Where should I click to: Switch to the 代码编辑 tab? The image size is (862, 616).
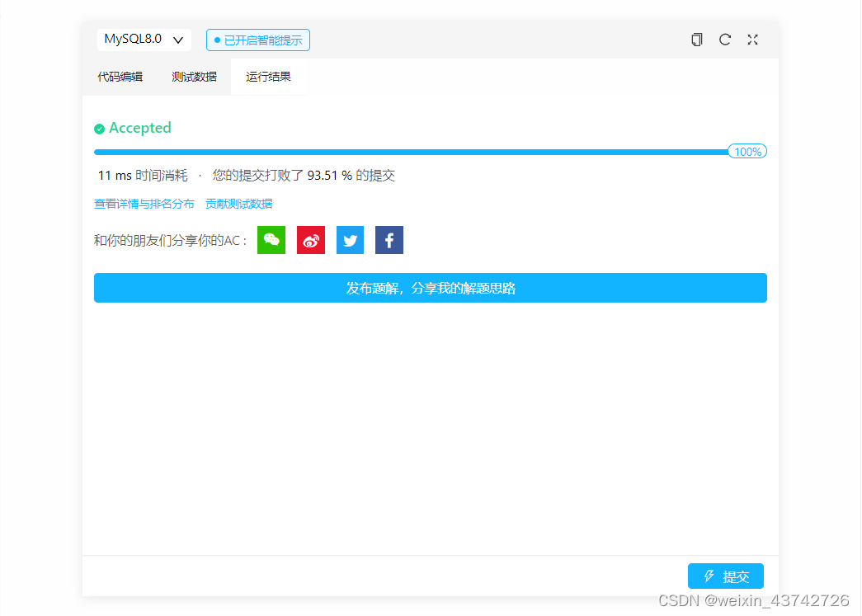pos(120,77)
